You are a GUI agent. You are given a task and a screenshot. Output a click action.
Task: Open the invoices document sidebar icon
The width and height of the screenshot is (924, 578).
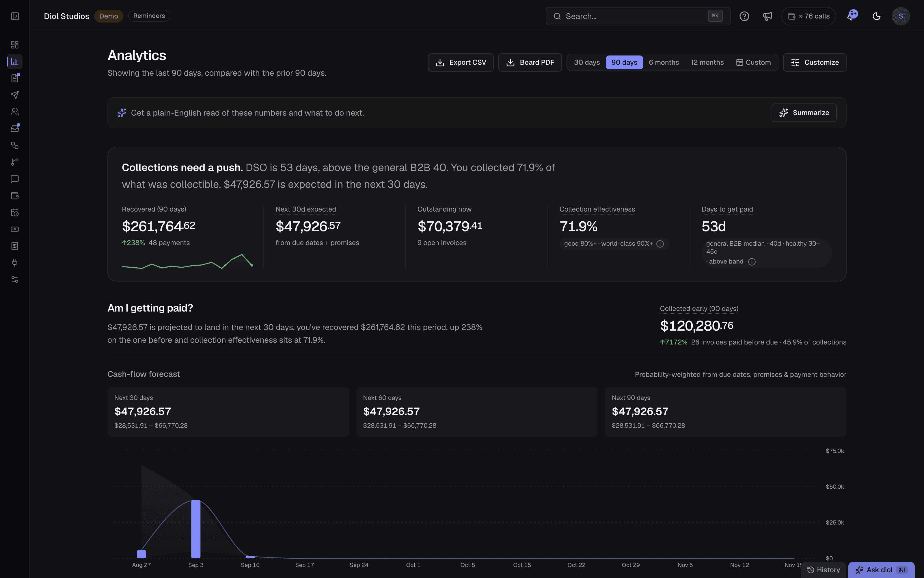(15, 78)
